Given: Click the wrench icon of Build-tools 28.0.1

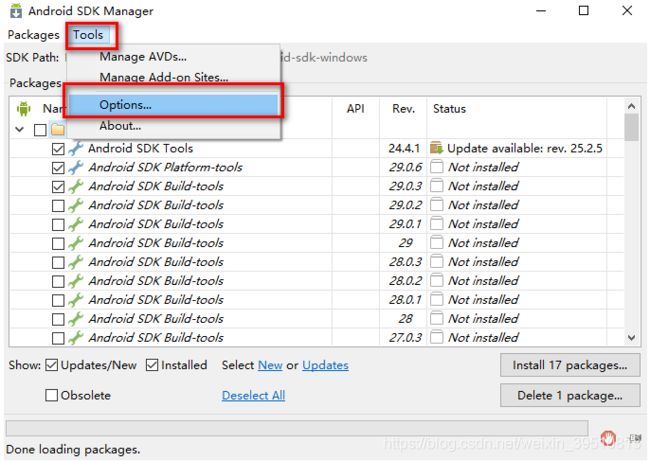Looking at the screenshot, I should pos(76,300).
